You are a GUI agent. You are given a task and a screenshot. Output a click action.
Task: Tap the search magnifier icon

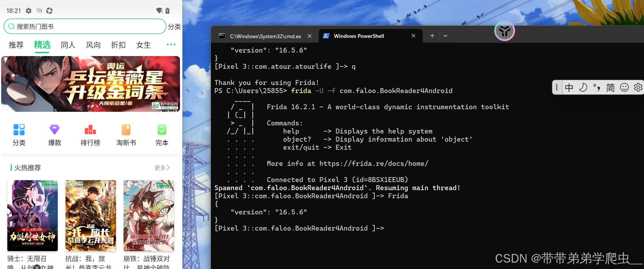pos(12,27)
